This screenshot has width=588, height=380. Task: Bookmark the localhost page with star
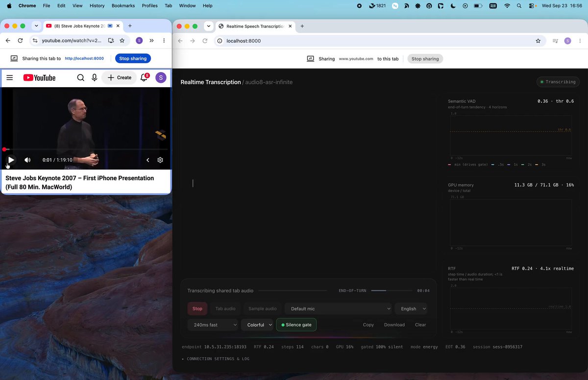click(538, 41)
